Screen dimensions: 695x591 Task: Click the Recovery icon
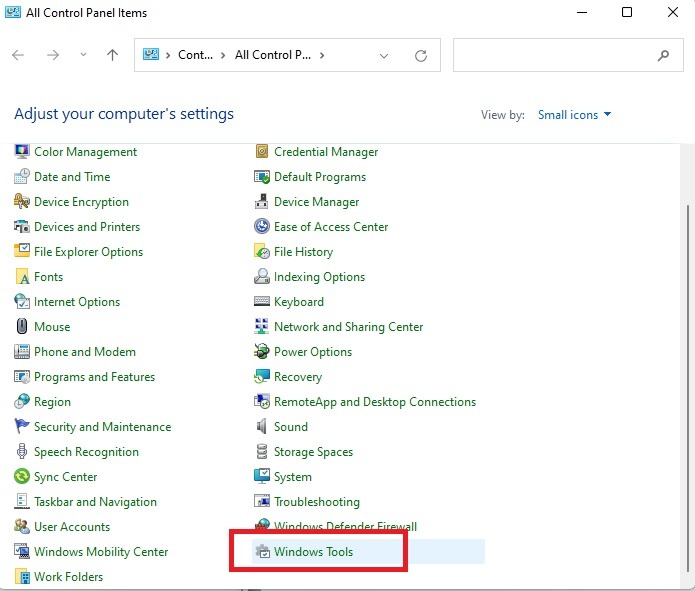[262, 376]
